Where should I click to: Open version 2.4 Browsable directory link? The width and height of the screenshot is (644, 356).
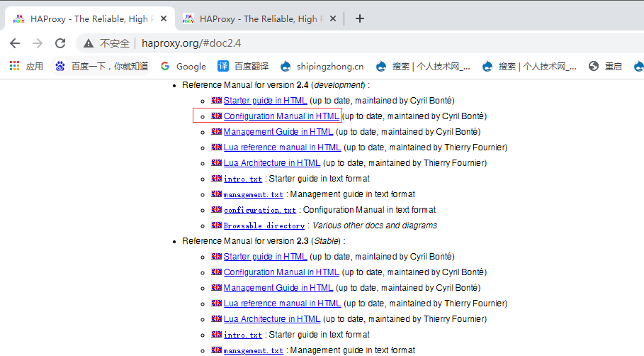264,226
